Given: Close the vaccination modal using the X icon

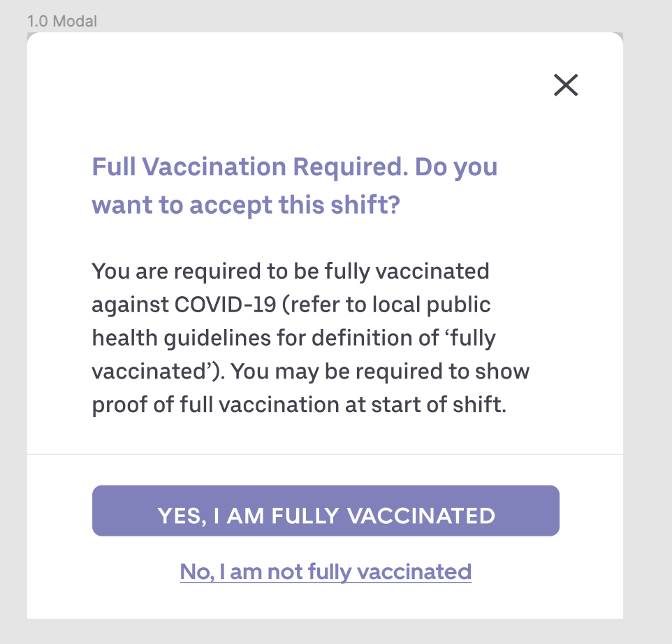Looking at the screenshot, I should point(565,85).
